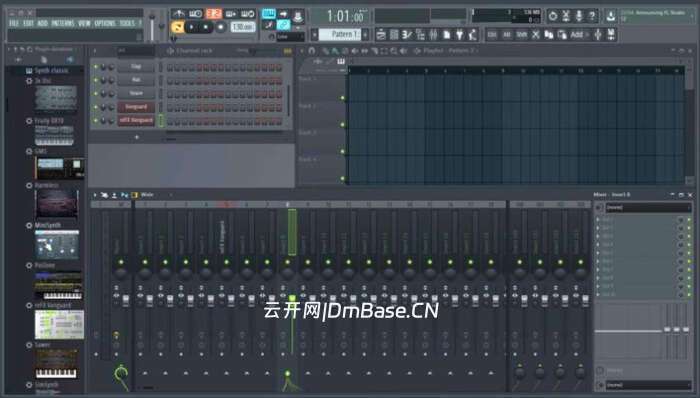Open the PATTERNS menu
Screen dimensions: 700x398
pyautogui.click(x=63, y=23)
